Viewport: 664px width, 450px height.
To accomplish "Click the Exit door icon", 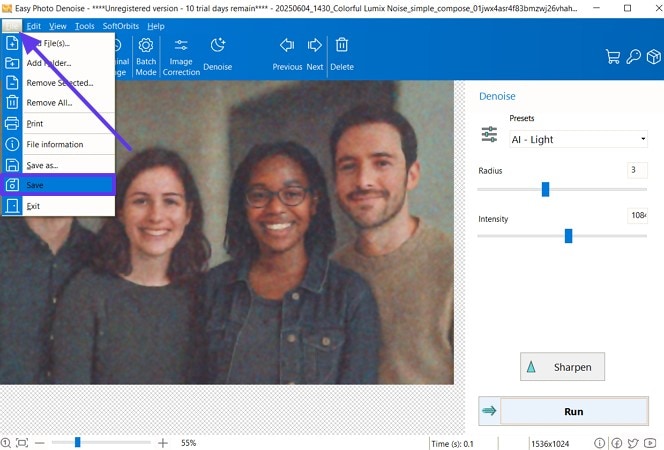I will (x=12, y=206).
